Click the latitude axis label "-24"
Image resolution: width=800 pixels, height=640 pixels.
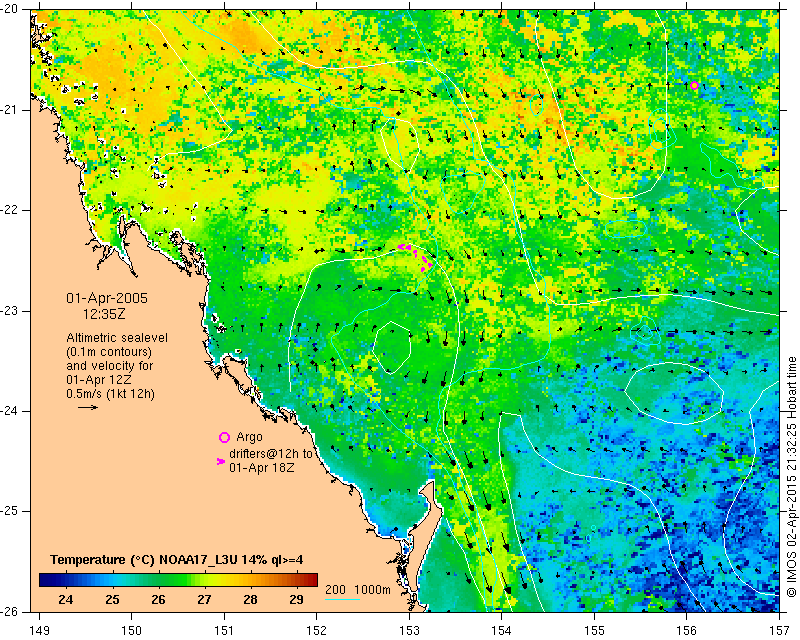10,411
